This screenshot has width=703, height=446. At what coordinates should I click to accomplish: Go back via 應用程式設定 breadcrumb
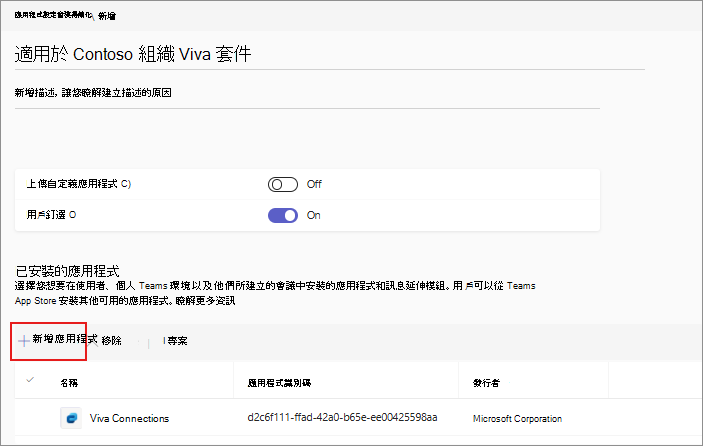pos(53,15)
